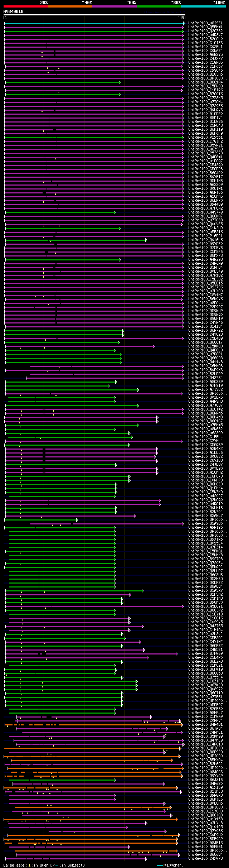Screen dimensions: 229x868
Task: Click the cyan 100char scale bar
Action: (x=160, y=865)
